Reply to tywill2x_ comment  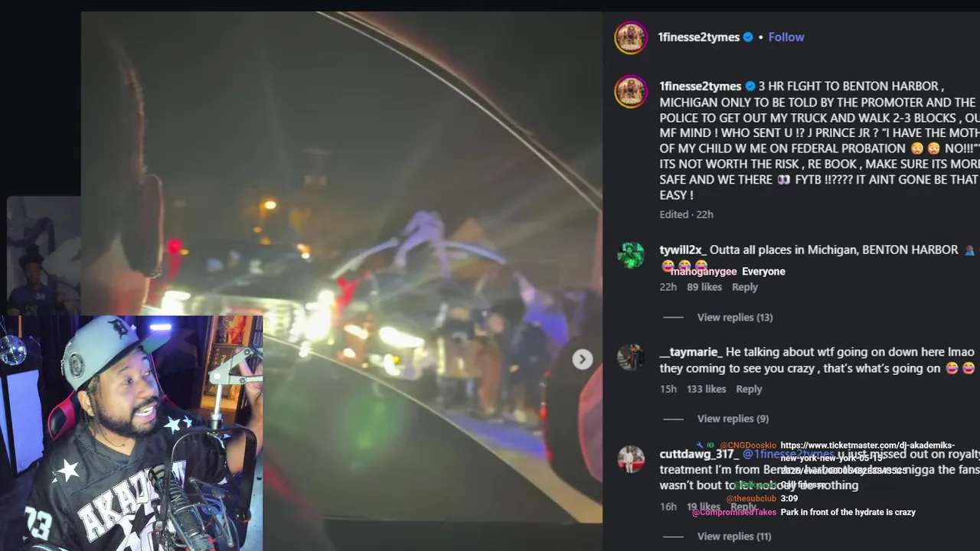pyautogui.click(x=744, y=287)
